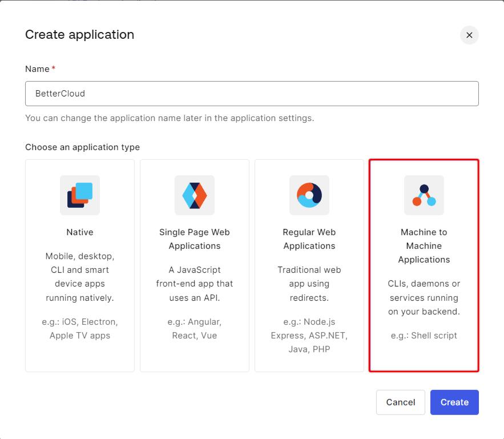Click the e.g. Shell script example text

tap(424, 336)
